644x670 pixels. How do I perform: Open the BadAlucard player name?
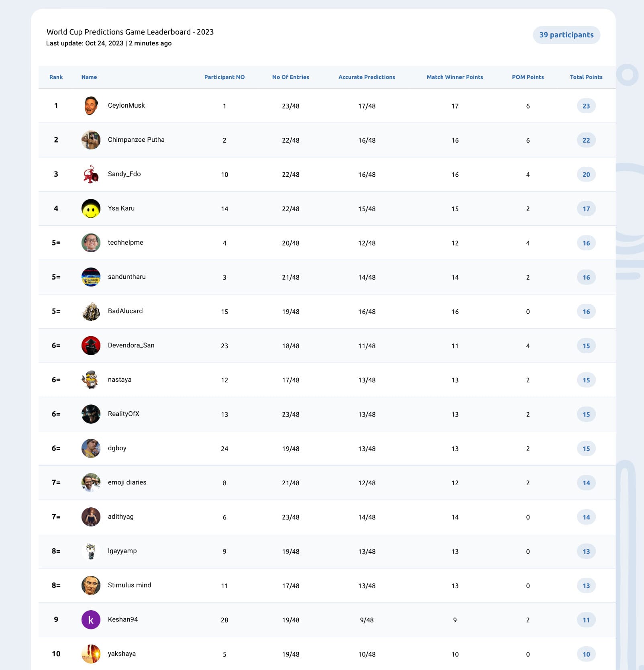[x=125, y=311]
